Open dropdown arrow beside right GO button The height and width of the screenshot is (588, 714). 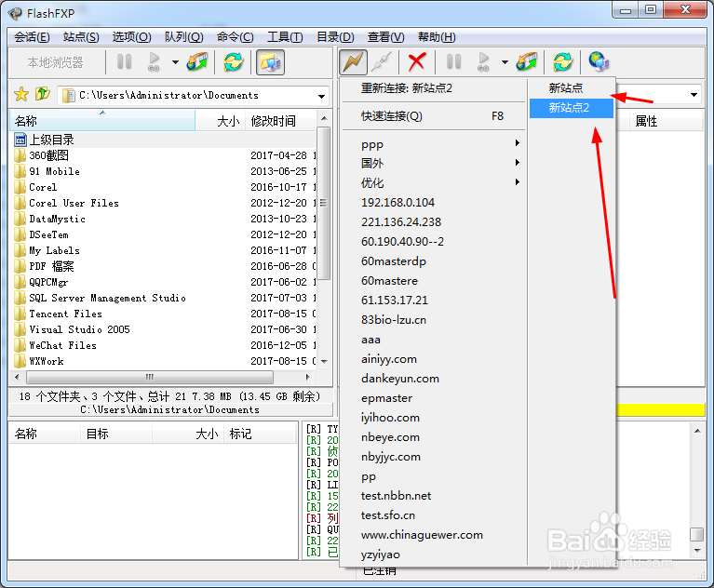click(x=505, y=62)
